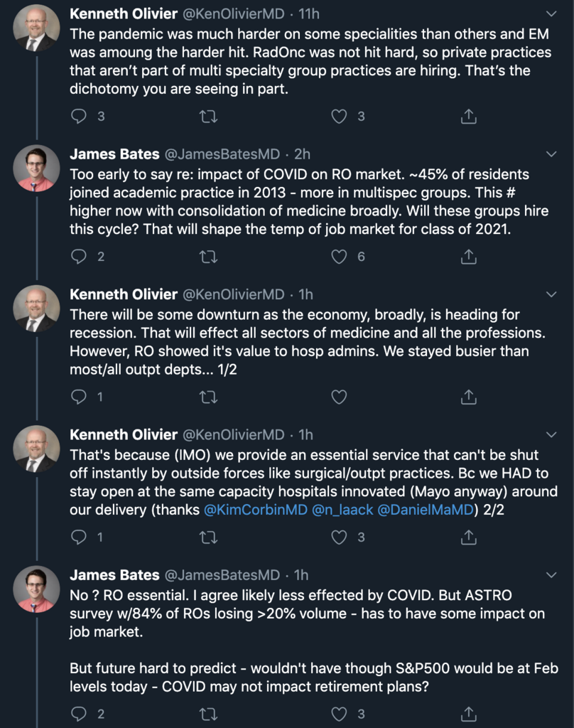Like the unliked 1/2 downturn tweet
The height and width of the screenshot is (728, 574).
339,397
